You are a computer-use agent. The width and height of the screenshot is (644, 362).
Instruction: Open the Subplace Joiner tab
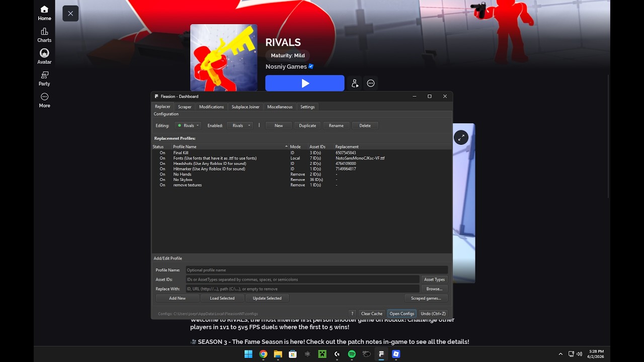click(246, 107)
